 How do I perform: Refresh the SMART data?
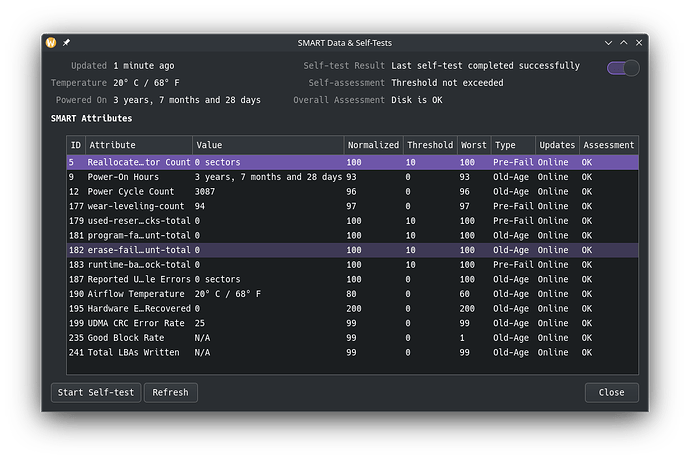pyautogui.click(x=171, y=392)
